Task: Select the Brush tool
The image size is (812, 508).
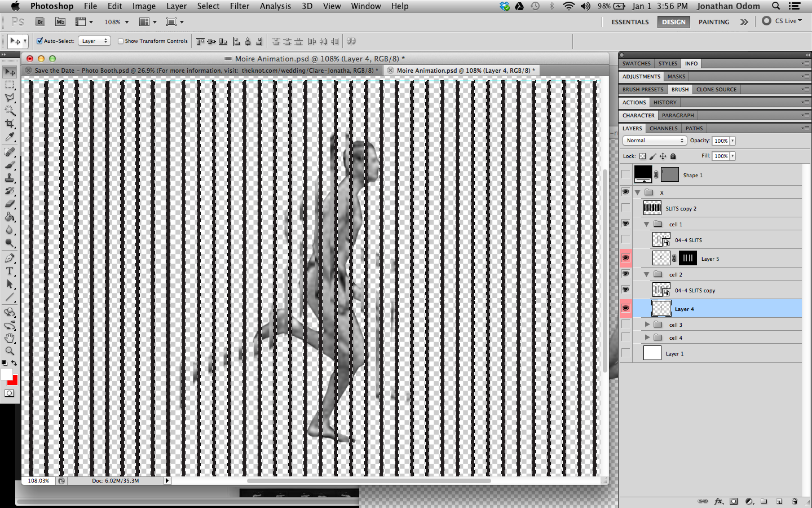Action: (x=10, y=164)
